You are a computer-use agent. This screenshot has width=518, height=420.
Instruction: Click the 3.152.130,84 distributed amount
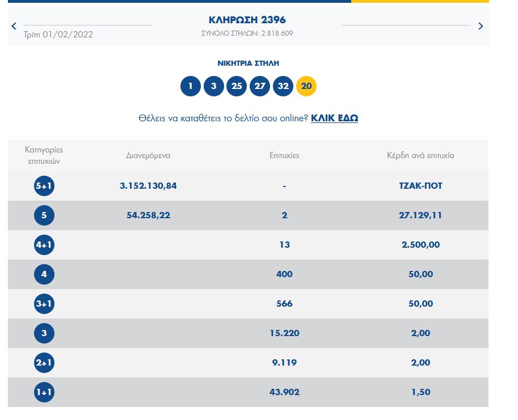(148, 186)
